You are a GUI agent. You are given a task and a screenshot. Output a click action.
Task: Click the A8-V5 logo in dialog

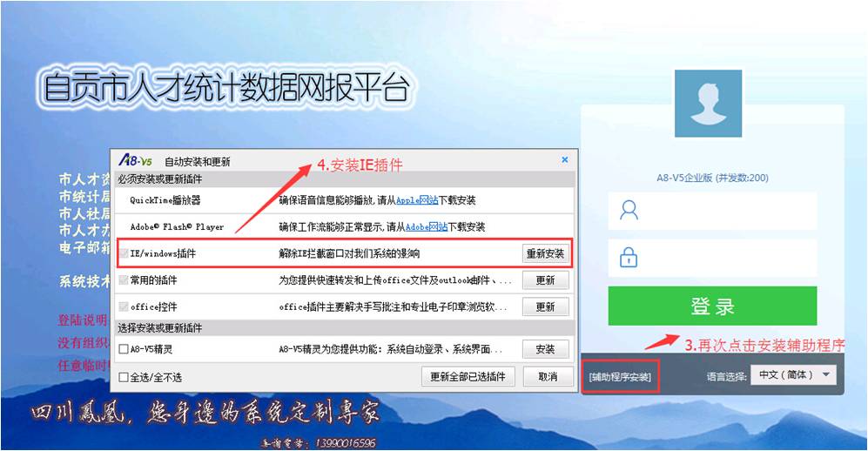coord(136,160)
